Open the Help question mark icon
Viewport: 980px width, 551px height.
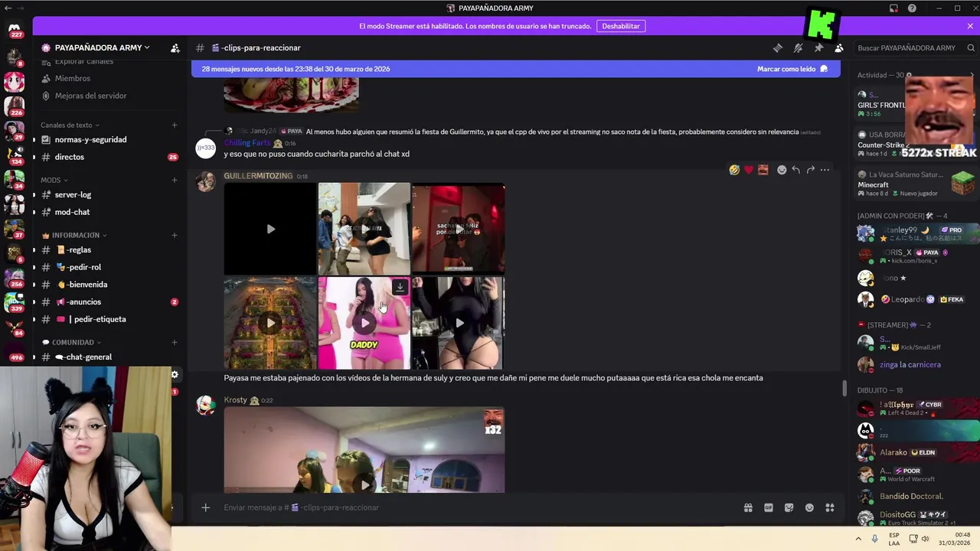(x=912, y=8)
